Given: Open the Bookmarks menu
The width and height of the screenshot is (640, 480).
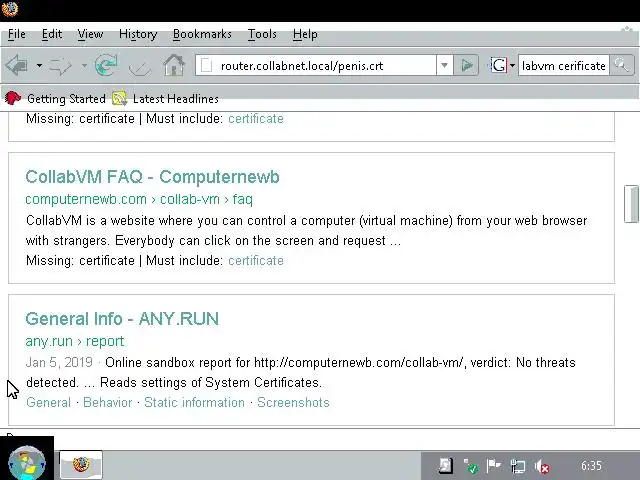Looking at the screenshot, I should click(x=202, y=34).
